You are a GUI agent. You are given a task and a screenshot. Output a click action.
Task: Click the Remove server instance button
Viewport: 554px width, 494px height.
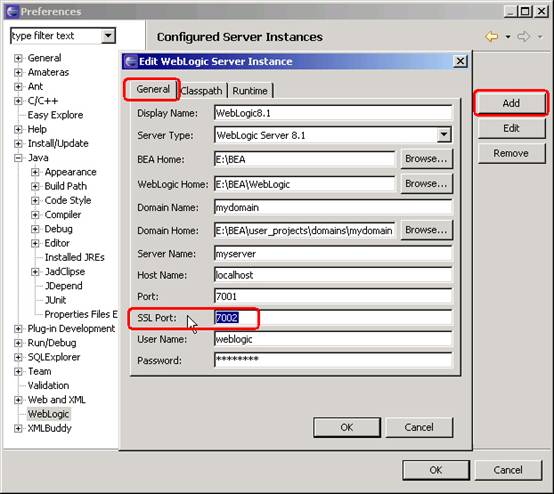(x=511, y=153)
